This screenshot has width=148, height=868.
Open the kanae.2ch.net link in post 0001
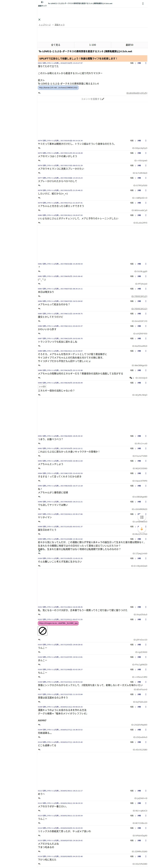point(58,88)
